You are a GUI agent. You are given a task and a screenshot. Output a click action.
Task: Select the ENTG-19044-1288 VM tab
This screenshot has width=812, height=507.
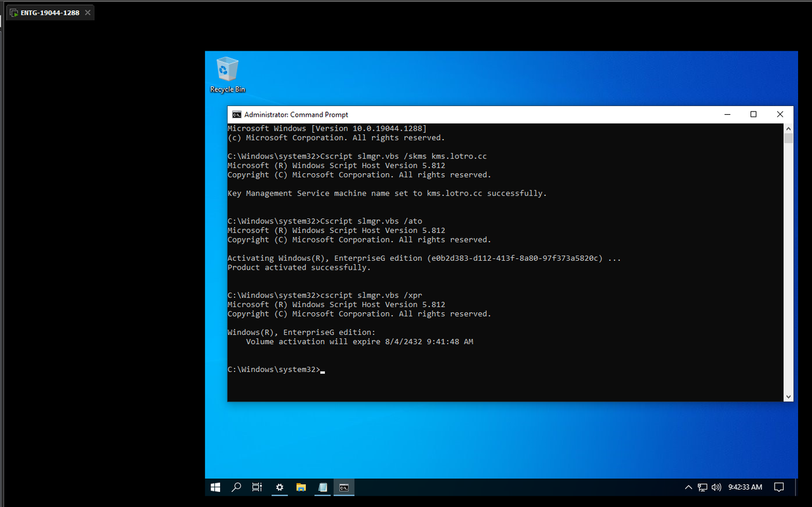pos(49,13)
